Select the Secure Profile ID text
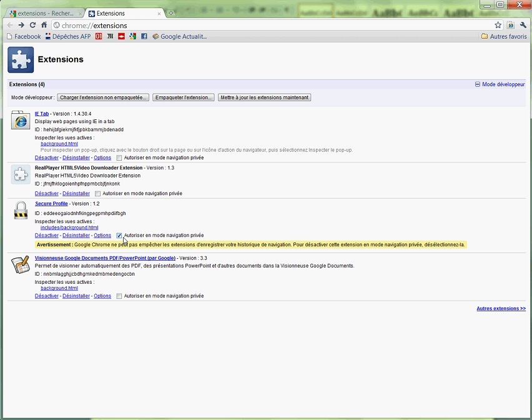 [x=84, y=213]
